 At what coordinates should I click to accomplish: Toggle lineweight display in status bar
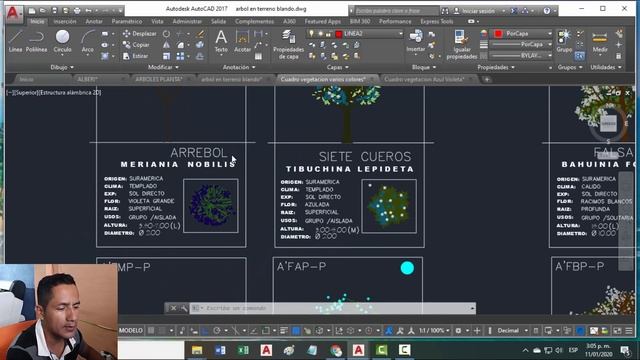click(284, 330)
